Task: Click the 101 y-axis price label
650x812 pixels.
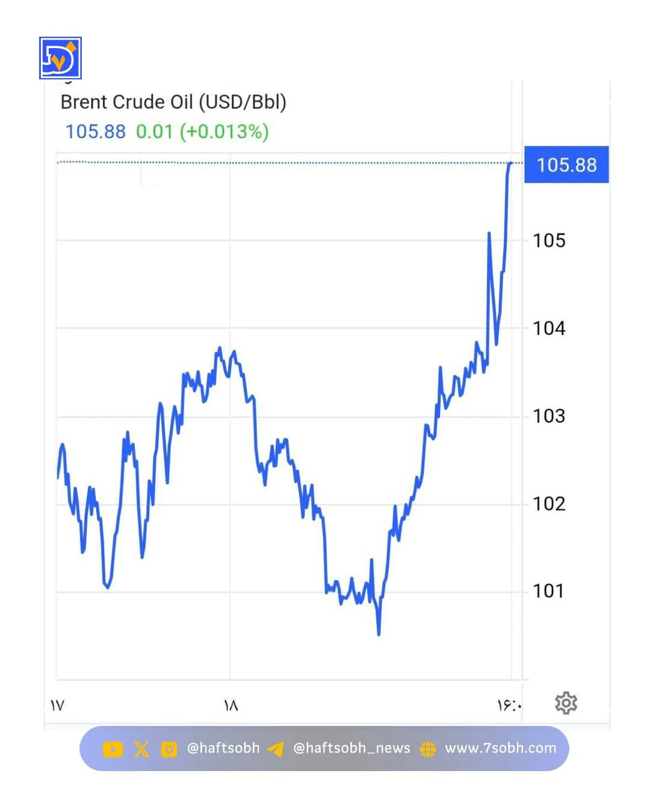Action: (548, 591)
